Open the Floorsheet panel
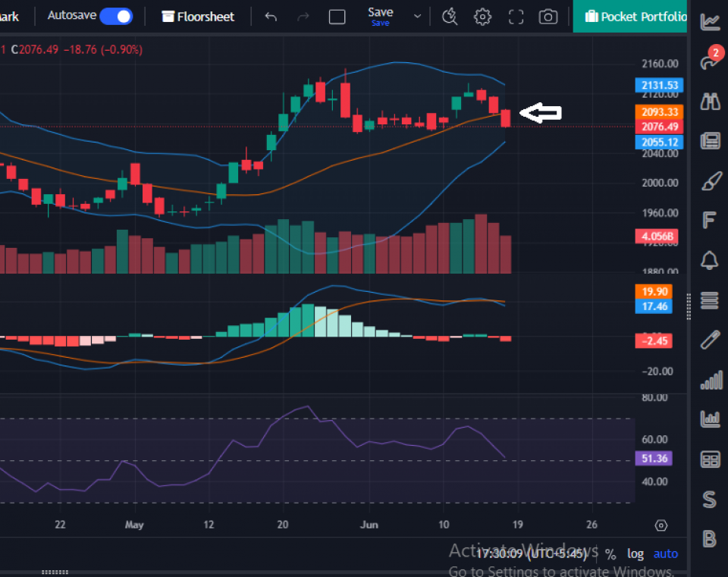Image resolution: width=728 pixels, height=577 pixels. click(x=198, y=17)
